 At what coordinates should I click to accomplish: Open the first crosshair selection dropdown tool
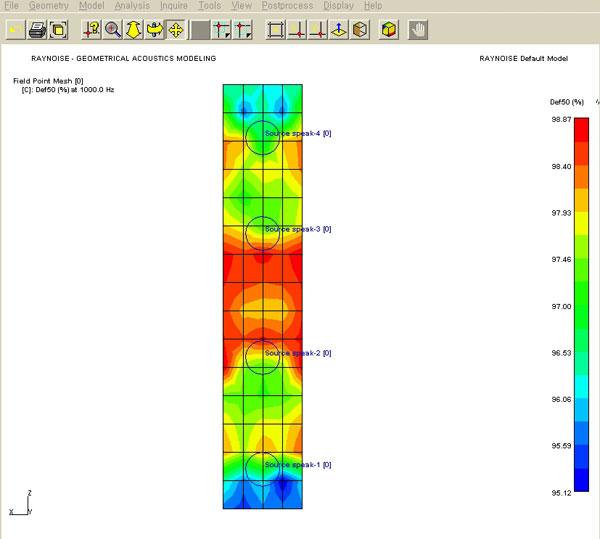tap(221, 30)
